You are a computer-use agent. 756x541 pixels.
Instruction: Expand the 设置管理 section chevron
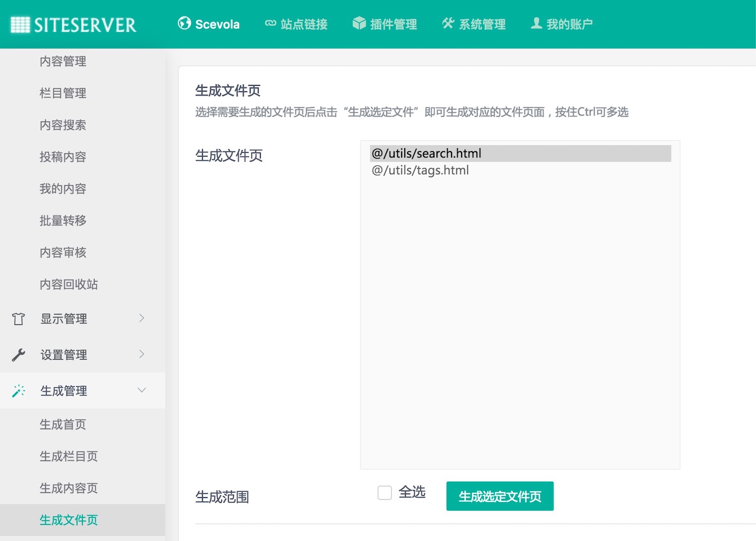pyautogui.click(x=142, y=354)
